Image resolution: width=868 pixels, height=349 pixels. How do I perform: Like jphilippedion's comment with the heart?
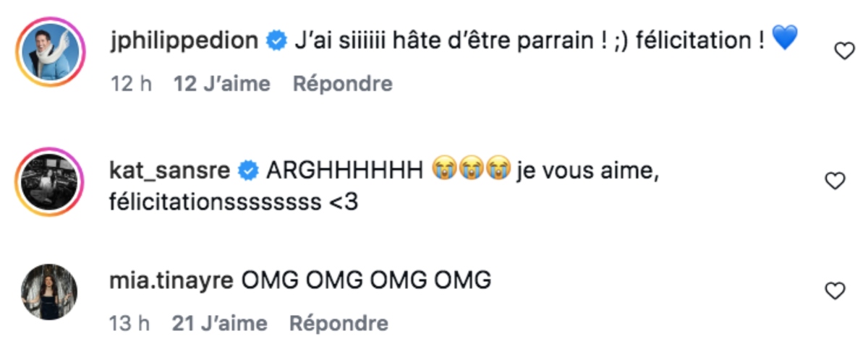click(844, 51)
